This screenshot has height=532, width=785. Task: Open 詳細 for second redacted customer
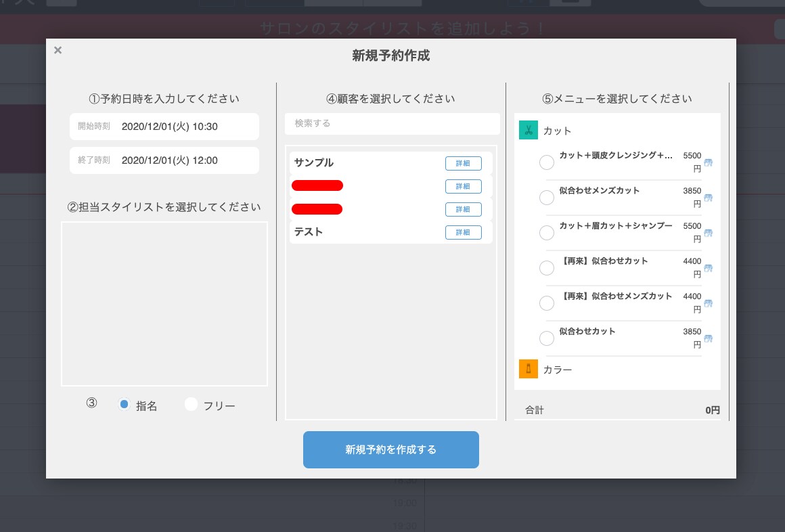tap(463, 209)
